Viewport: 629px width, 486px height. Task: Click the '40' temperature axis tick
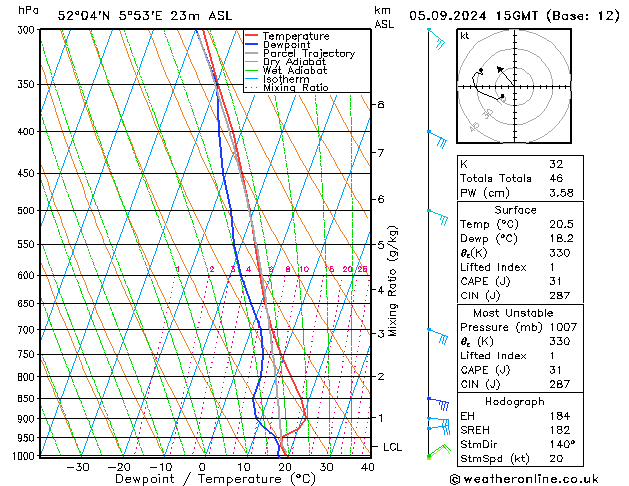(367, 467)
